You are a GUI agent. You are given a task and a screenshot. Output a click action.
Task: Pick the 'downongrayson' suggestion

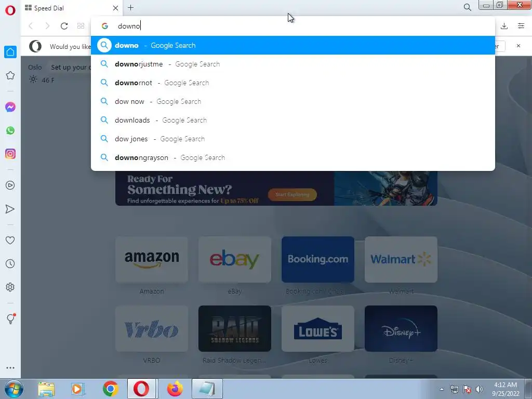click(x=293, y=157)
